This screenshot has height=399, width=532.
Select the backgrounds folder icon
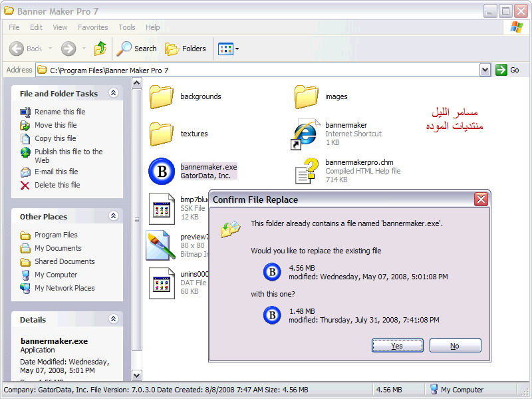(161, 96)
